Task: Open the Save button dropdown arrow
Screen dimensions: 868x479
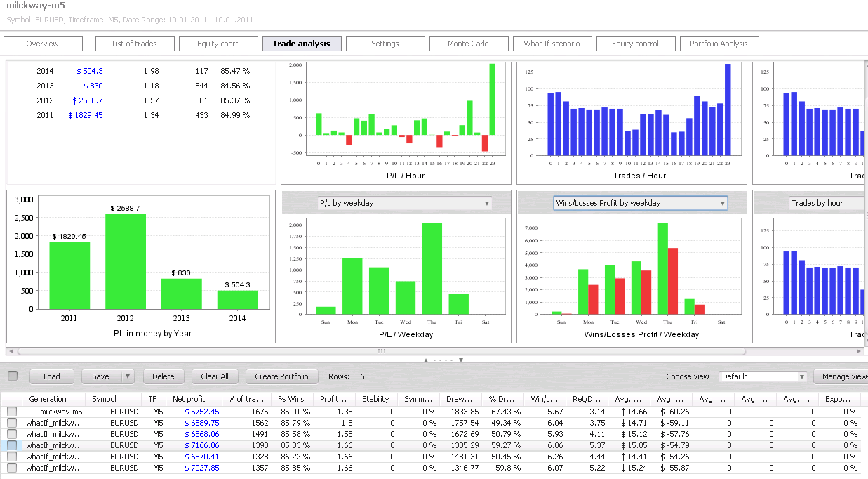Action: pos(128,376)
